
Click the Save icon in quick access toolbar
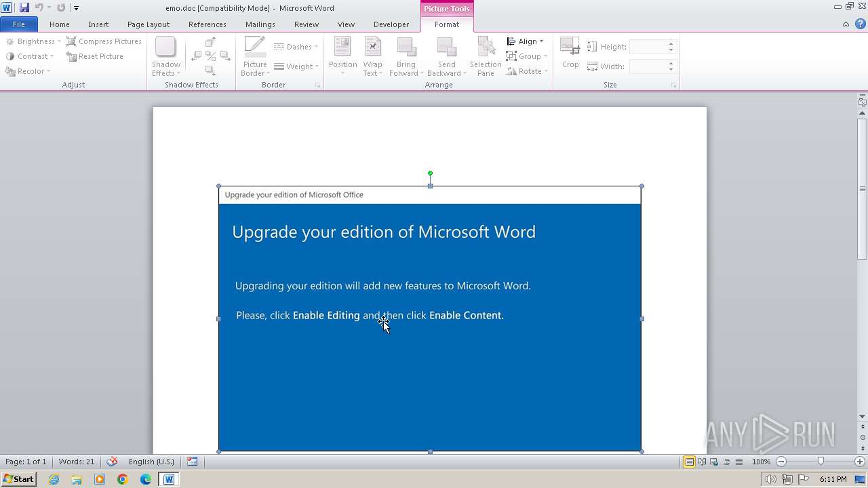[24, 7]
